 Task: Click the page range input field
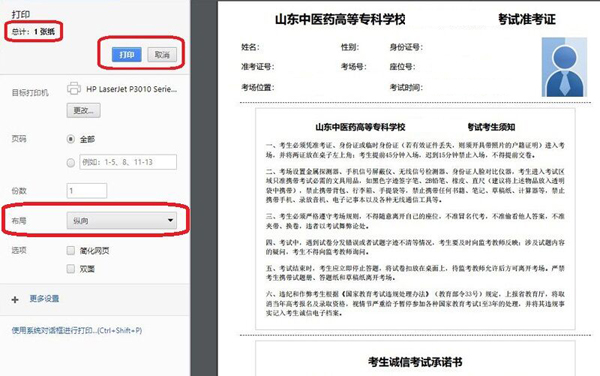[x=128, y=162]
